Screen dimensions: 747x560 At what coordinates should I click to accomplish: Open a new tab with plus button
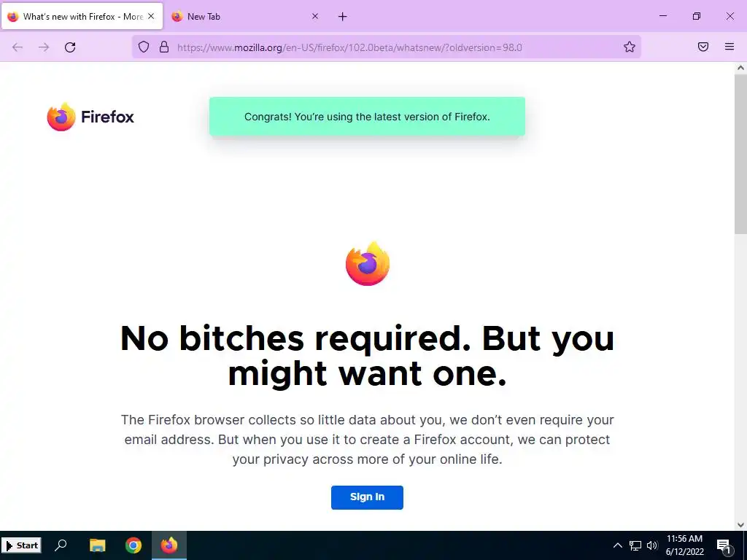[x=343, y=17]
